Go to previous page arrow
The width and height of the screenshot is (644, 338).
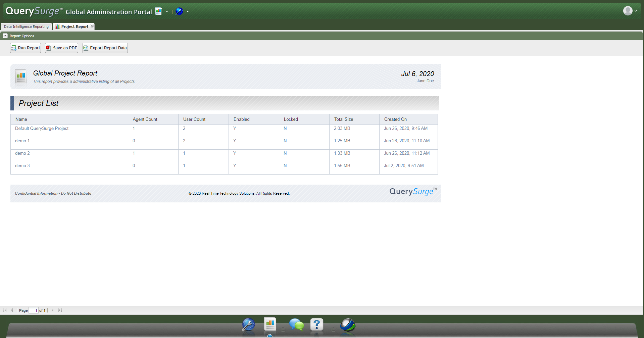point(12,310)
